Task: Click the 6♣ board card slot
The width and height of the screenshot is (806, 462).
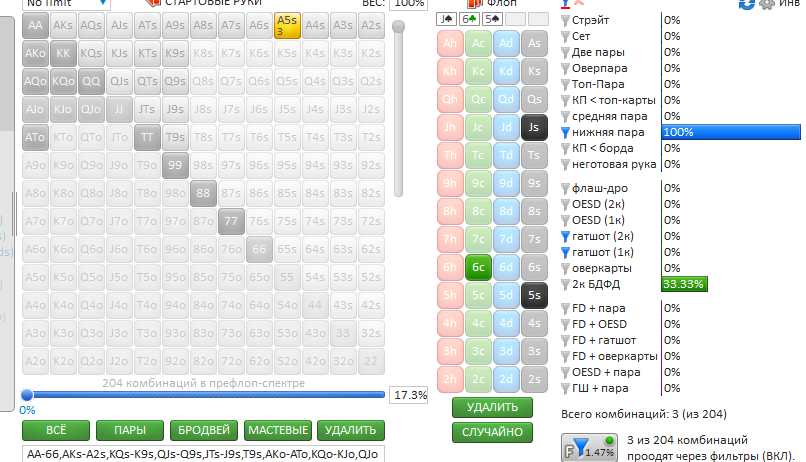Action: pyautogui.click(x=469, y=20)
